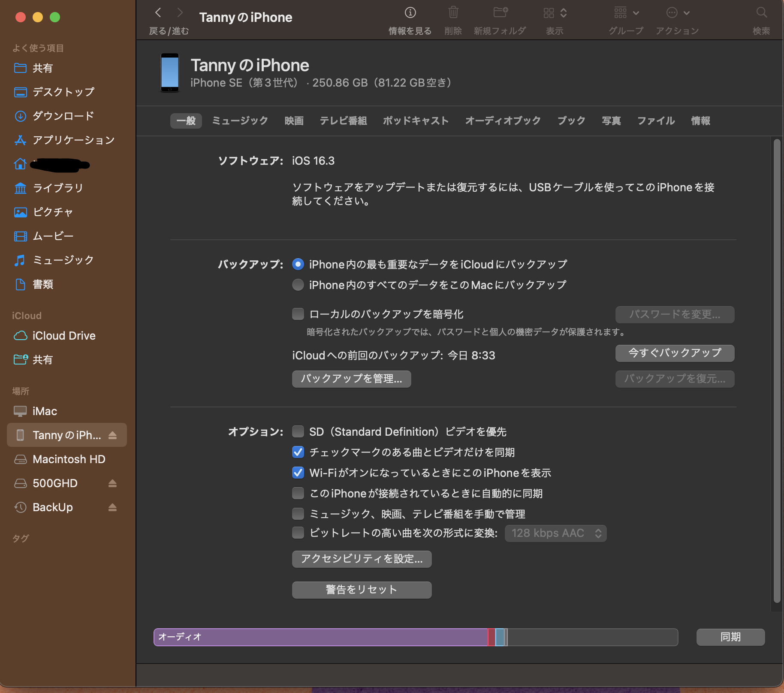Click 今すぐバックアップ button
Viewport: 784px width, 693px height.
click(675, 353)
